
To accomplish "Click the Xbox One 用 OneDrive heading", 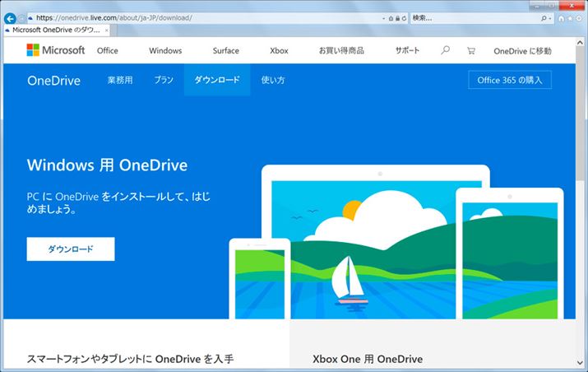I will point(368,359).
